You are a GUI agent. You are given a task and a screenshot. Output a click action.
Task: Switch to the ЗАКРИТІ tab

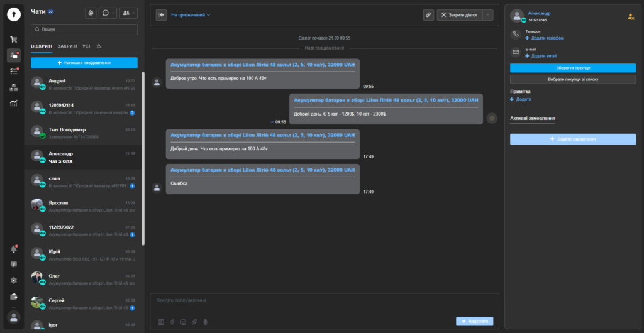67,46
